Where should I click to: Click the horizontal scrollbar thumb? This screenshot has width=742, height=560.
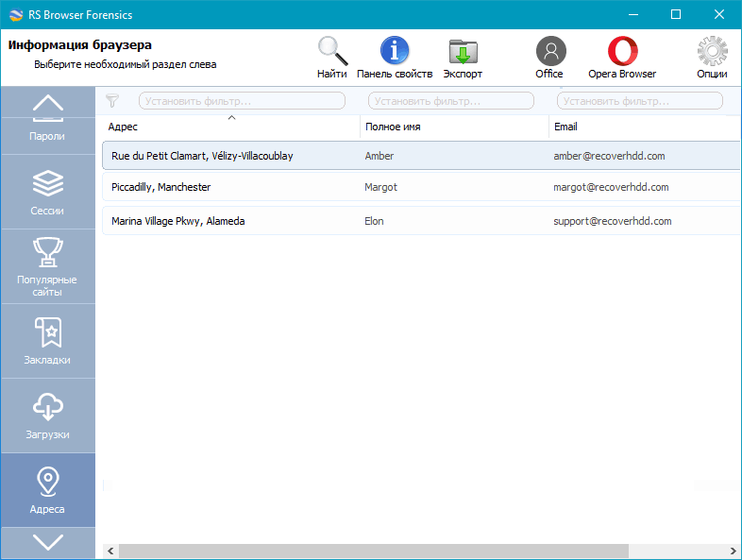tap(374, 551)
